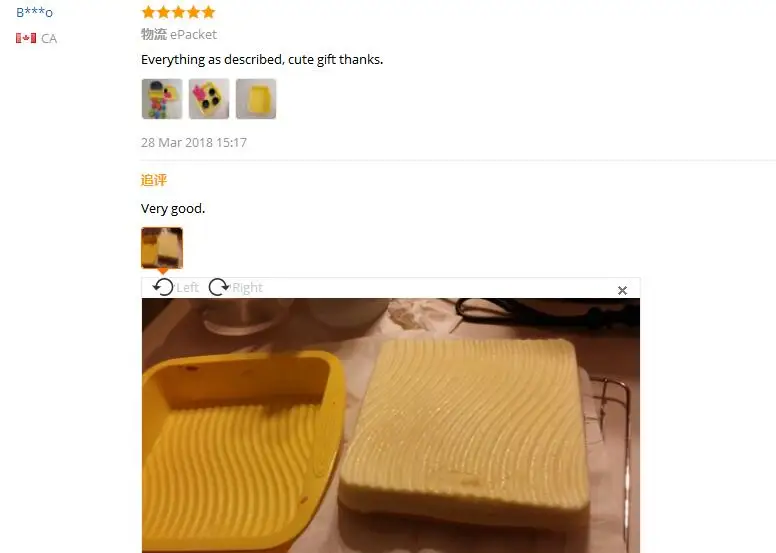Open the first review thumbnail with colorful molds
The height and width of the screenshot is (553, 776).
click(x=162, y=99)
